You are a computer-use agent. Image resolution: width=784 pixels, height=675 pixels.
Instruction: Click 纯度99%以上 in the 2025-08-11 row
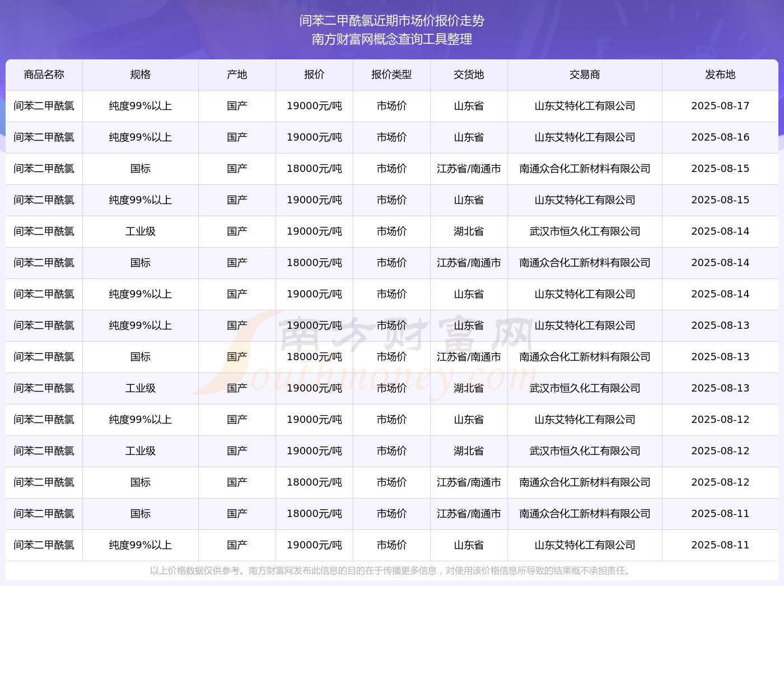(x=141, y=545)
